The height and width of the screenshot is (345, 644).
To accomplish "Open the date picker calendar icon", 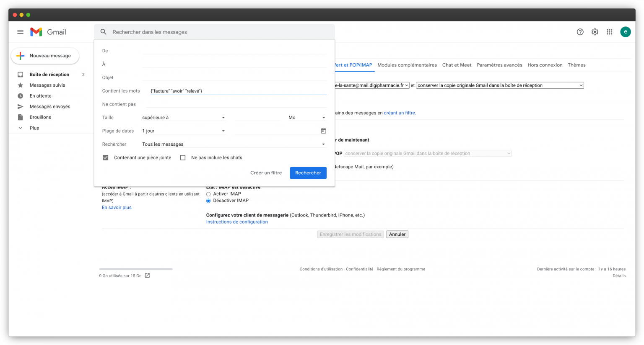I will 323,131.
